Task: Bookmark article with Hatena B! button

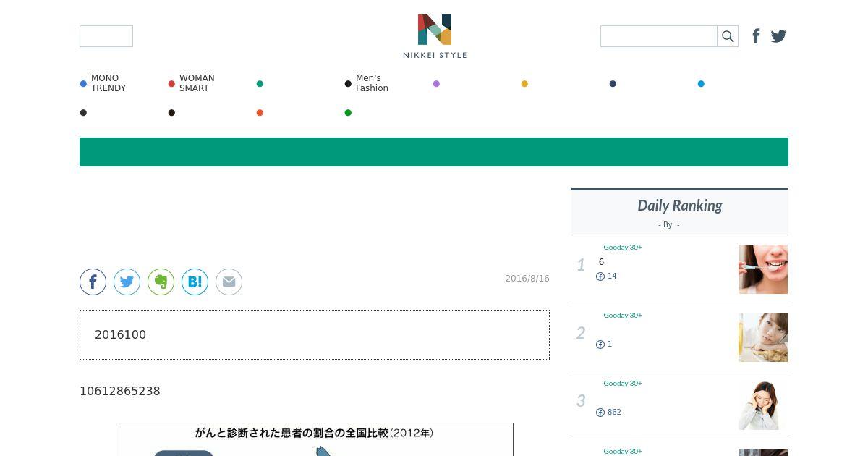Action: [x=195, y=282]
